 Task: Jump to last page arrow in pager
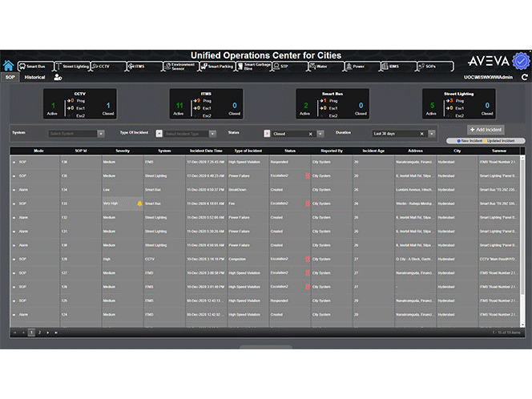(55, 332)
